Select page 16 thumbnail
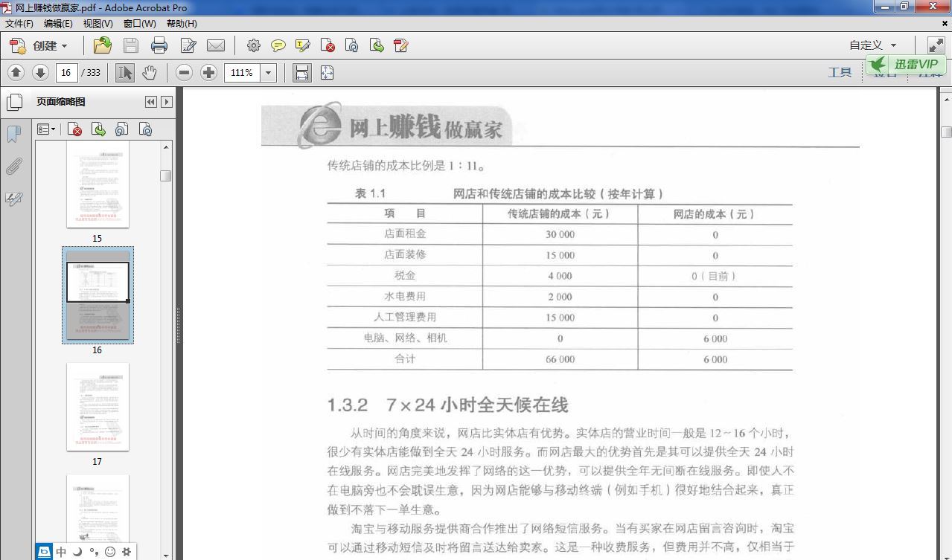The height and width of the screenshot is (560, 952). click(98, 295)
